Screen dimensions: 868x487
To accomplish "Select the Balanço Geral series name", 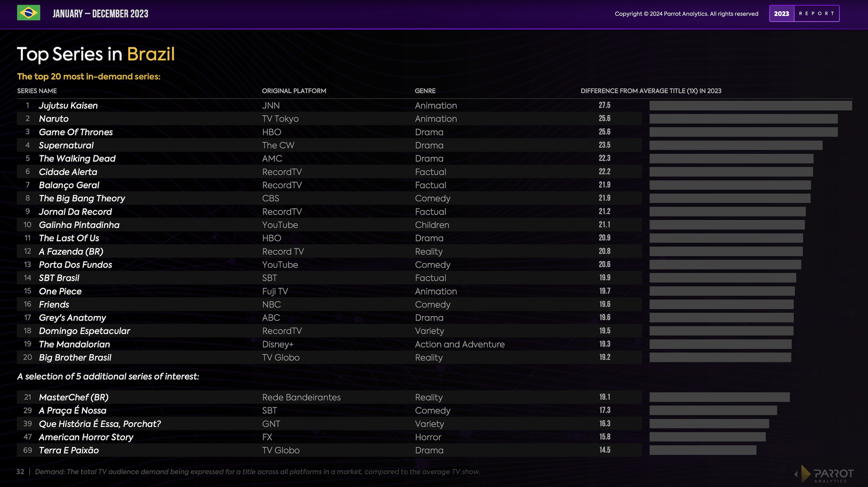I will pyautogui.click(x=69, y=185).
